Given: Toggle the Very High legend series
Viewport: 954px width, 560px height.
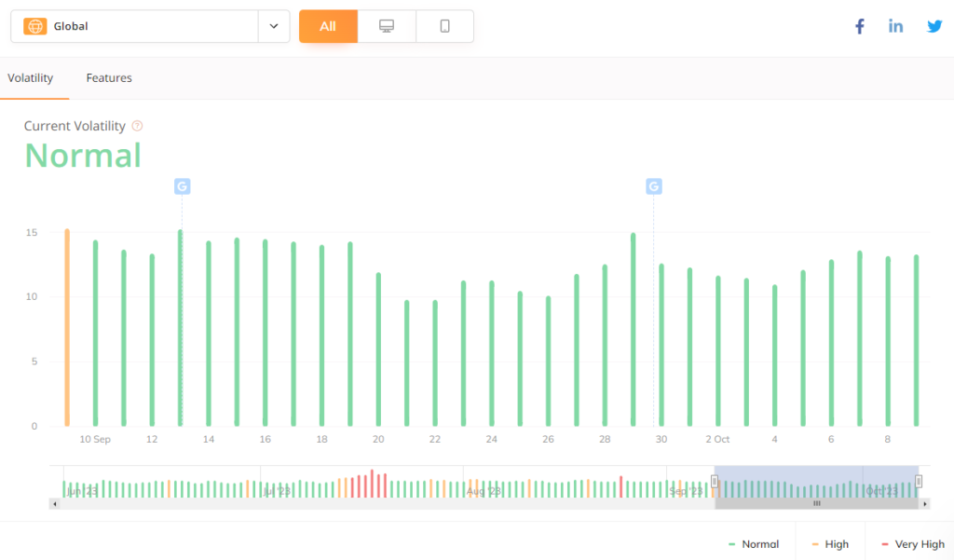Looking at the screenshot, I should 912,544.
